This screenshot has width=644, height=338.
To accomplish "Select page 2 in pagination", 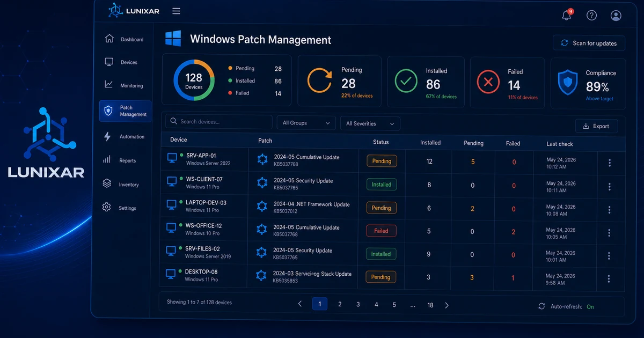I will (x=340, y=304).
